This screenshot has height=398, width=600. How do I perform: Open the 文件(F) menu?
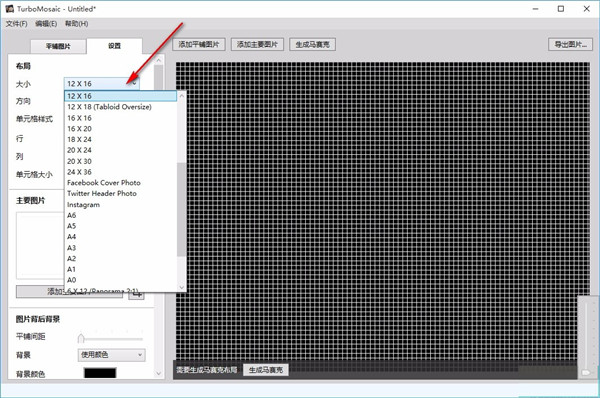[16, 24]
